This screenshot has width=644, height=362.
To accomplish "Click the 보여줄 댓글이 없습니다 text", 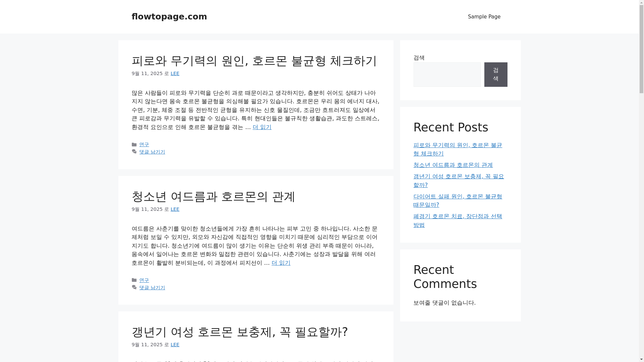I will click(x=444, y=303).
